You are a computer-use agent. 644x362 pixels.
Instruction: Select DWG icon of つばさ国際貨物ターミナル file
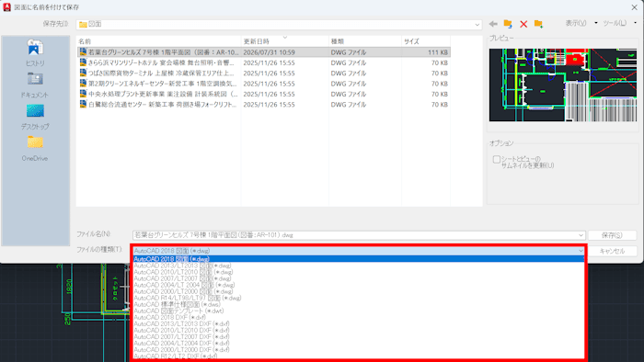(x=83, y=73)
